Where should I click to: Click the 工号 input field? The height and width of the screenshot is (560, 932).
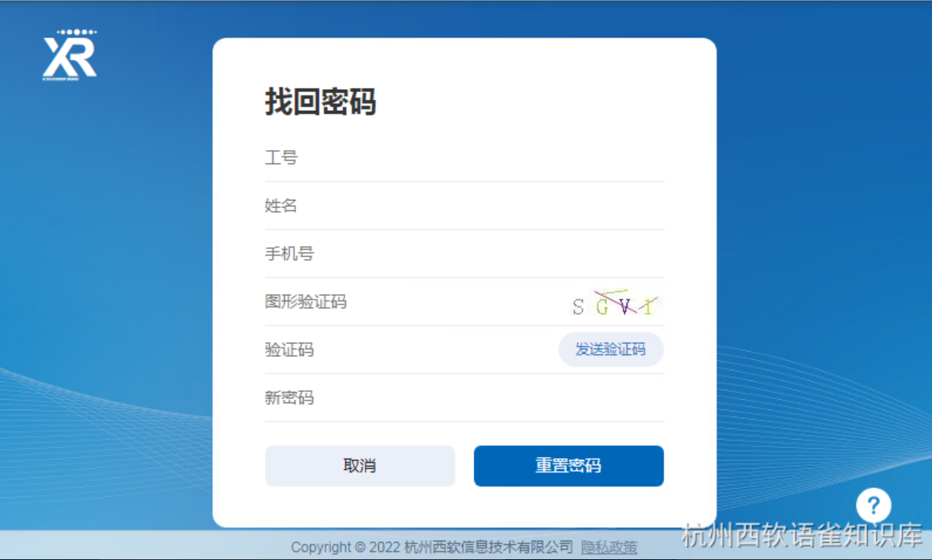tap(464, 158)
